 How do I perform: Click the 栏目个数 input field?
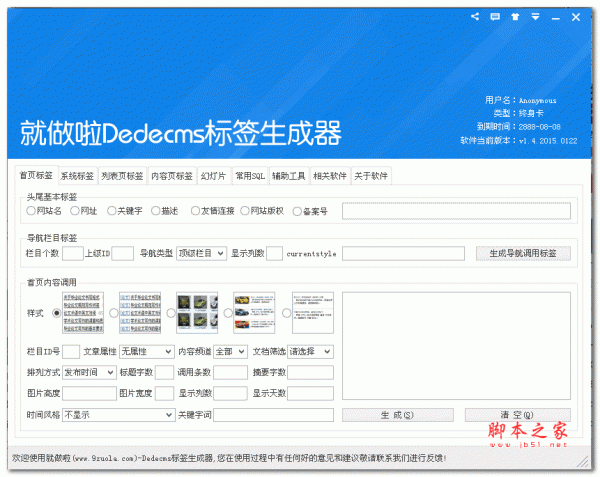pyautogui.click(x=73, y=253)
